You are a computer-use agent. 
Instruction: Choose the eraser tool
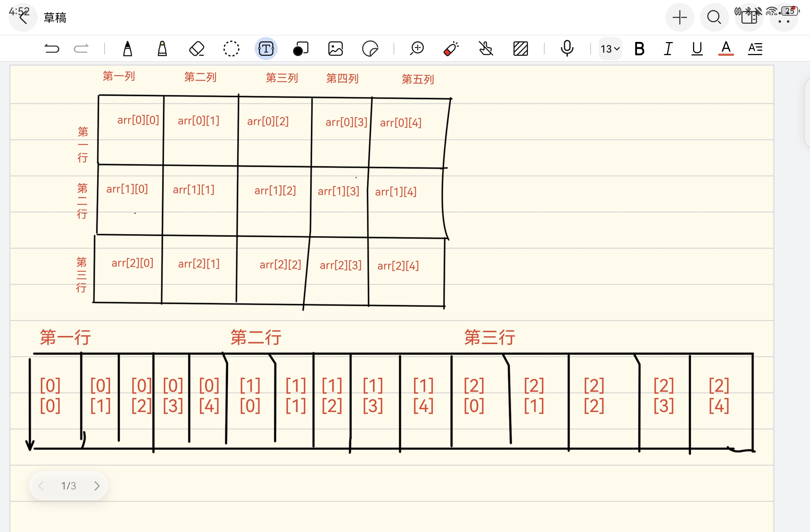pyautogui.click(x=197, y=49)
